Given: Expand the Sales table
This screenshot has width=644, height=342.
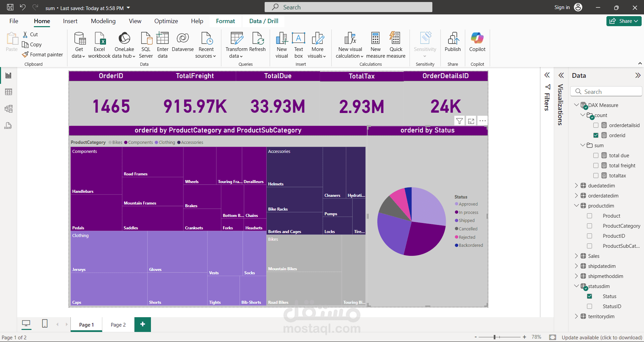Looking at the screenshot, I should click(x=577, y=256).
